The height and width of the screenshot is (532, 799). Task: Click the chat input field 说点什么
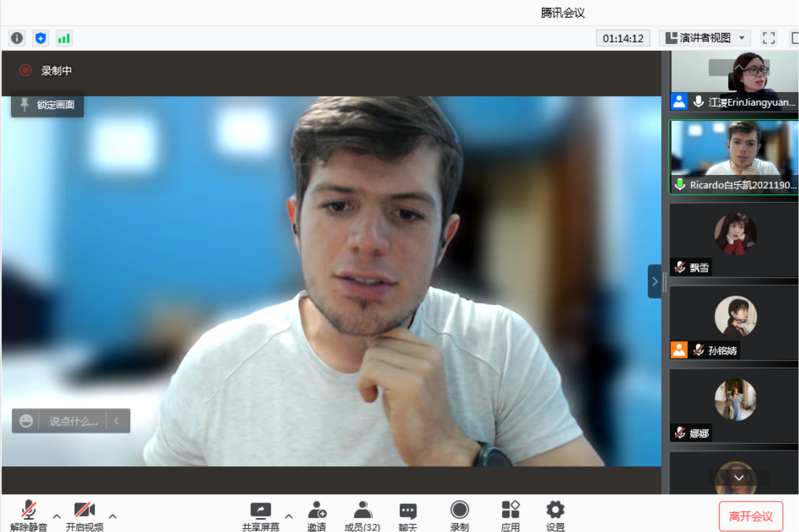(x=73, y=421)
